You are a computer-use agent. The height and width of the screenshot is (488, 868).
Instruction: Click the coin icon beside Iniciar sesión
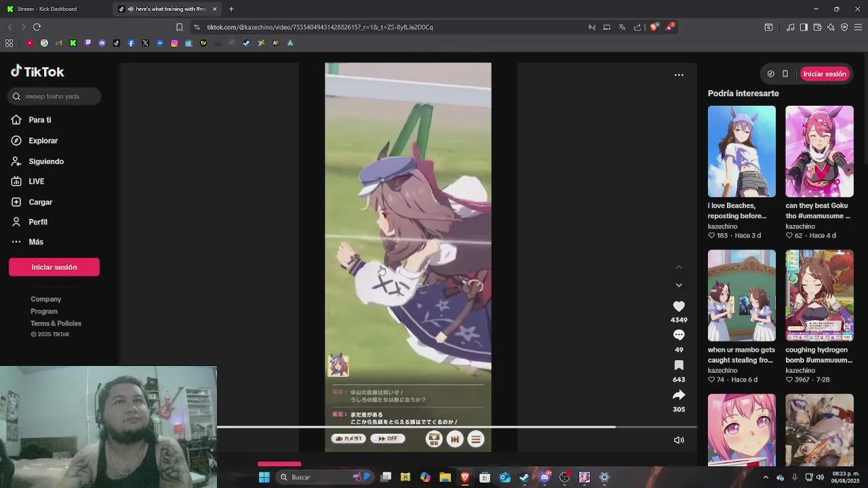(x=770, y=74)
